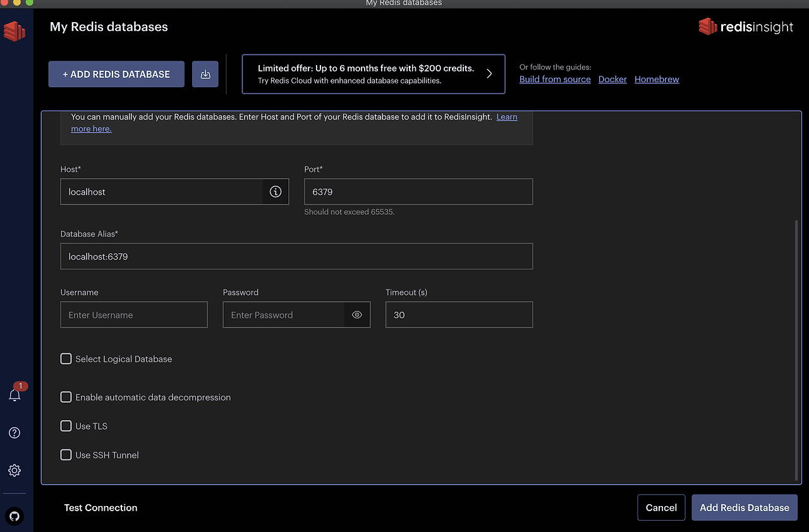Expand the Redis Cloud limited offer arrow

click(x=489, y=74)
